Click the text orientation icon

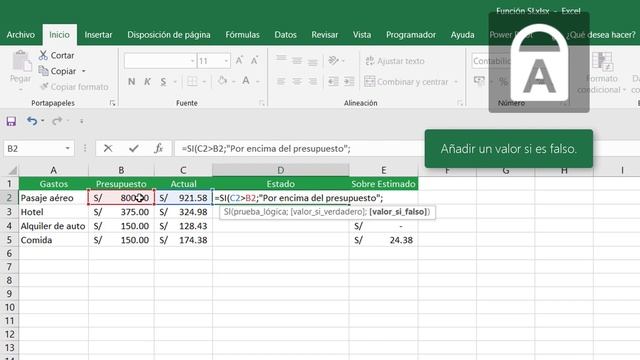click(333, 60)
